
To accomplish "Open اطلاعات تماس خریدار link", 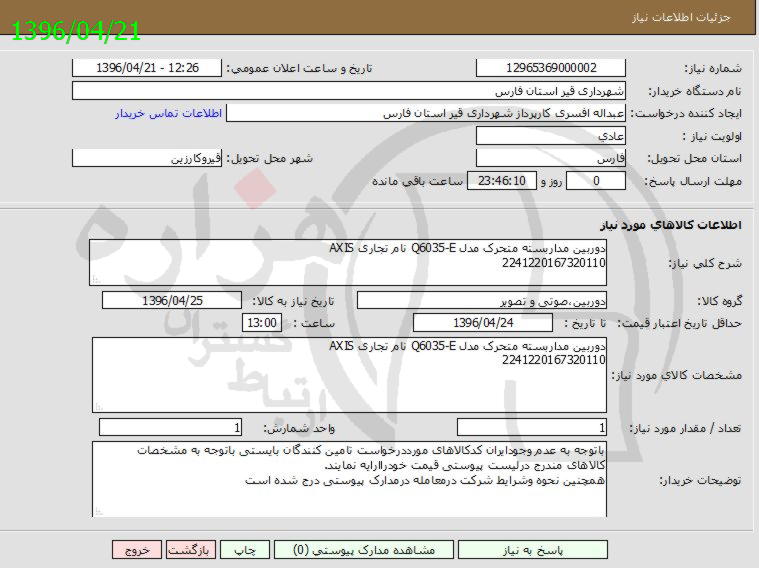I will point(168,113).
